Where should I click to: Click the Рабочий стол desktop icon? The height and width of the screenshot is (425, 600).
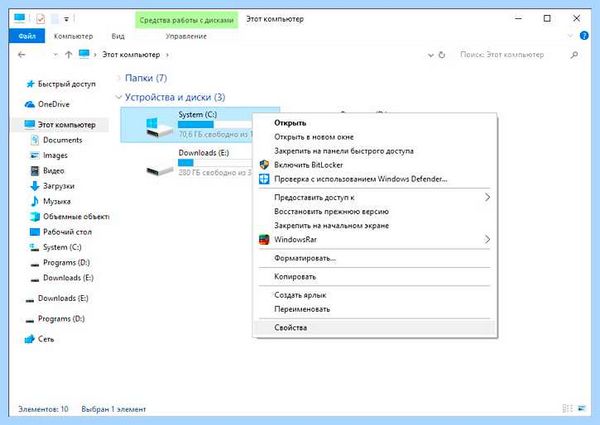click(35, 232)
